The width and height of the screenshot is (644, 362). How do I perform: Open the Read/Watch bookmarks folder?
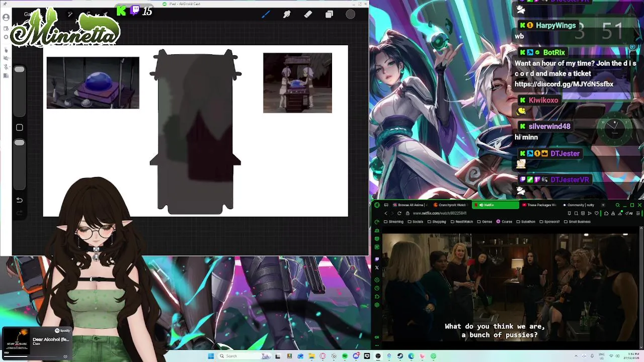pyautogui.click(x=461, y=222)
